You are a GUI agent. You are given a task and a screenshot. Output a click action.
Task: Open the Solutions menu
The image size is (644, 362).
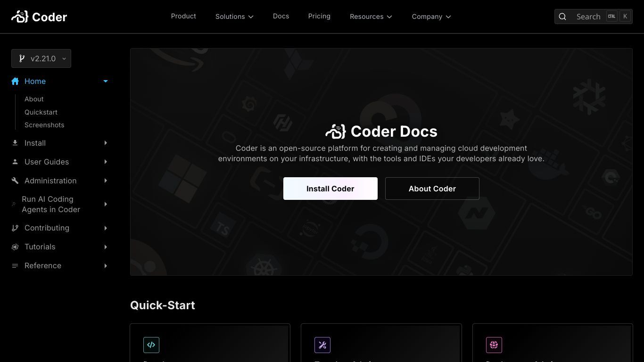click(x=234, y=16)
